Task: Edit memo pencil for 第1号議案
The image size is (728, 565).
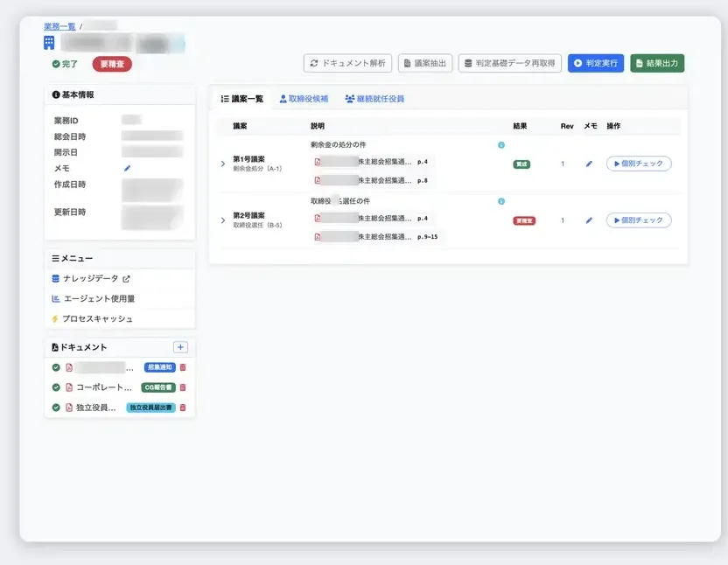Action: pyautogui.click(x=589, y=164)
